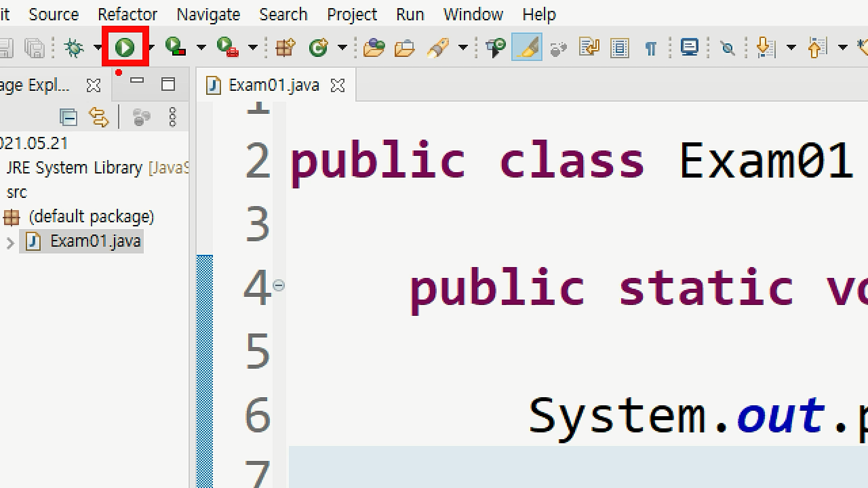Open the Debug dropdown arrow
The width and height of the screenshot is (868, 488).
pyautogui.click(x=97, y=47)
